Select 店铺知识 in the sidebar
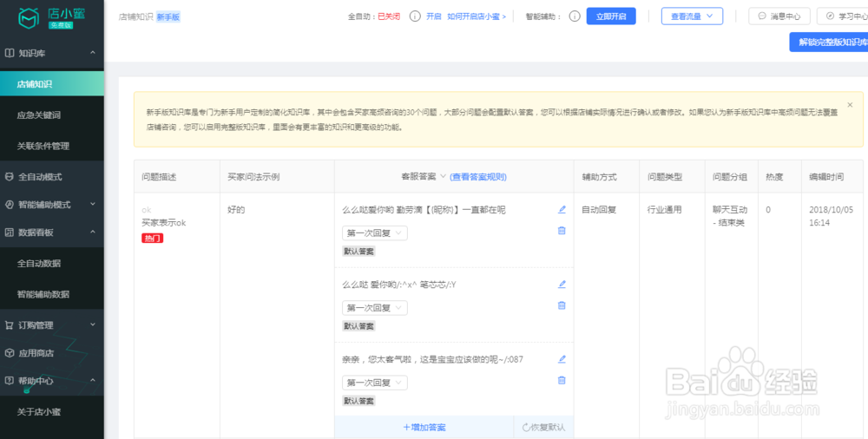The height and width of the screenshot is (439, 868). point(52,84)
